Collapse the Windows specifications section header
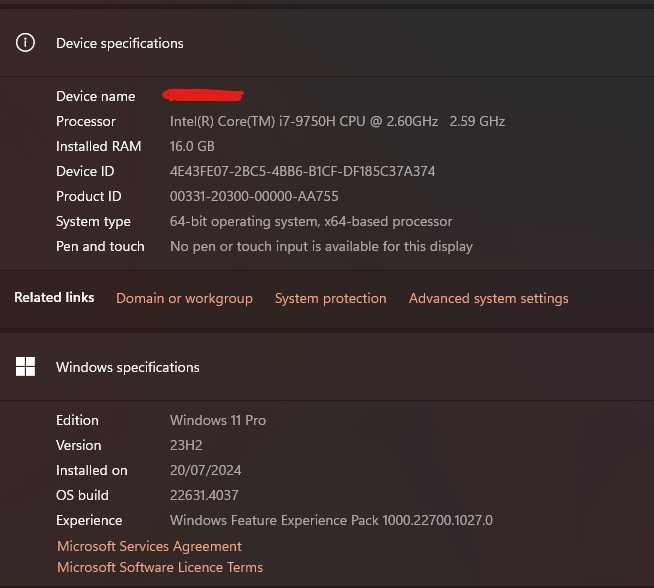Image resolution: width=654 pixels, height=588 pixels. tap(327, 367)
